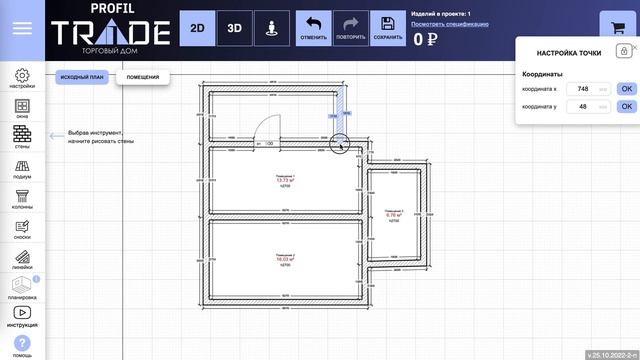This screenshot has height=360, width=640.
Task: Toggle the point lock icon
Action: [x=624, y=51]
